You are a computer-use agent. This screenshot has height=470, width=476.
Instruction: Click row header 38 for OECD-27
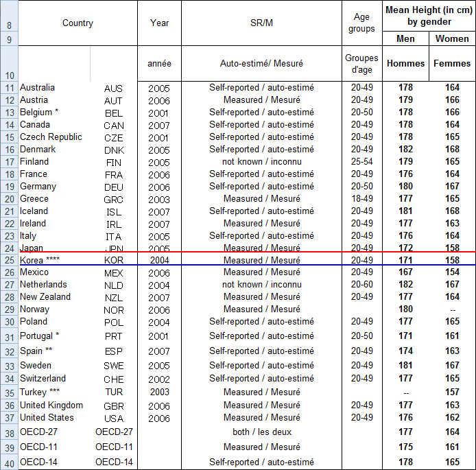tap(9, 433)
